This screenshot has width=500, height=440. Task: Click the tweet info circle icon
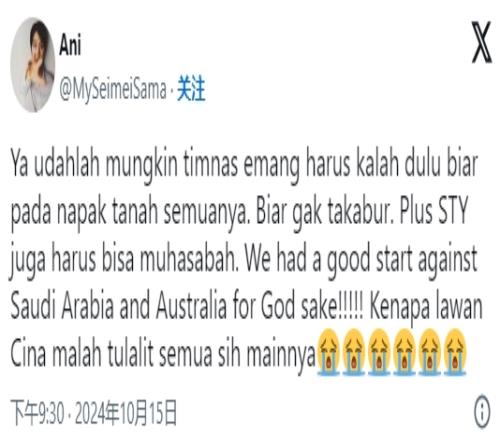click(482, 412)
